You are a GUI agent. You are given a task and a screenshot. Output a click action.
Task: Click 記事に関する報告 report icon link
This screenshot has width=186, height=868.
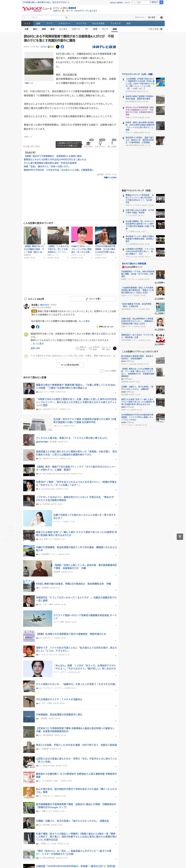coord(32,147)
